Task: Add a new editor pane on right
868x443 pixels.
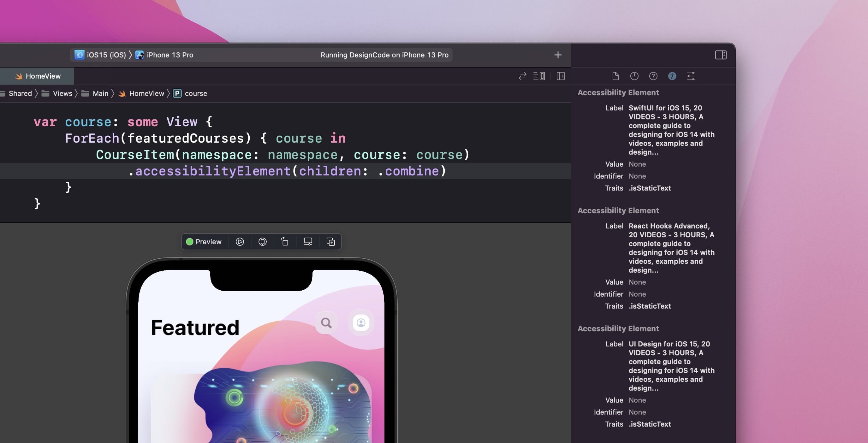Action: tap(561, 76)
